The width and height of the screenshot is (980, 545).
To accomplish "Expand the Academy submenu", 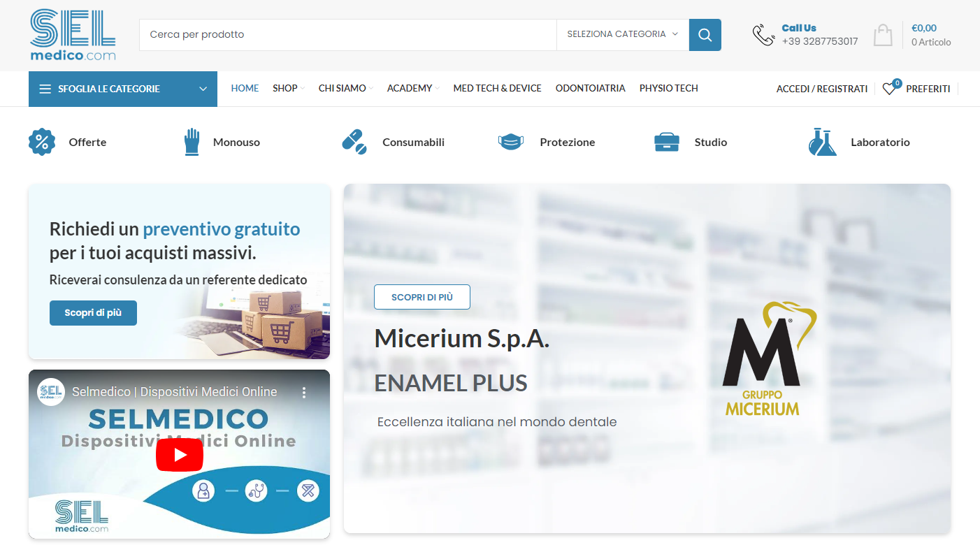I will (x=413, y=89).
